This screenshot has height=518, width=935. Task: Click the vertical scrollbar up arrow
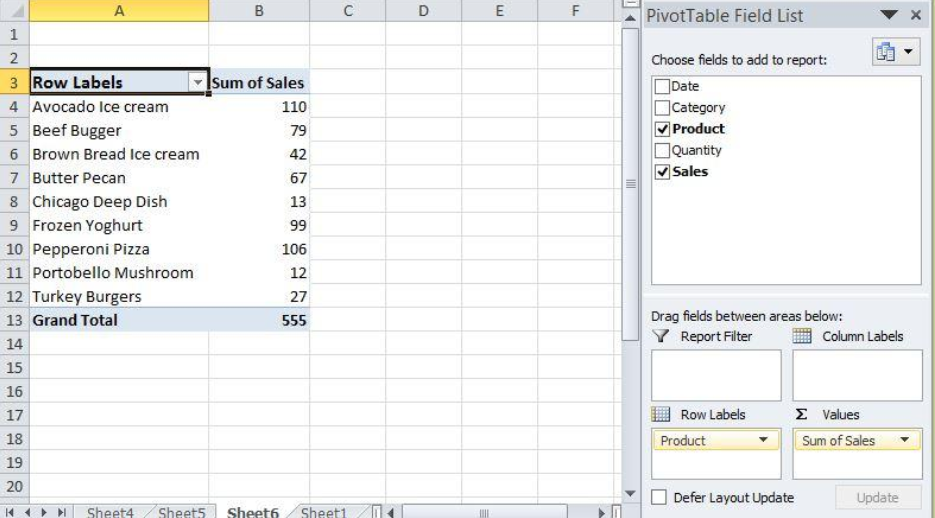(x=630, y=17)
